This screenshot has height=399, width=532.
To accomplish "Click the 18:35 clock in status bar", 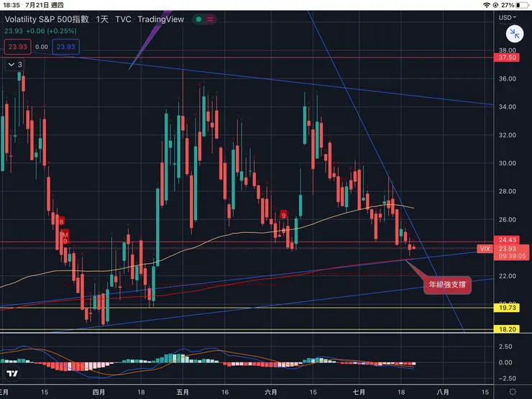I will 12,5.
